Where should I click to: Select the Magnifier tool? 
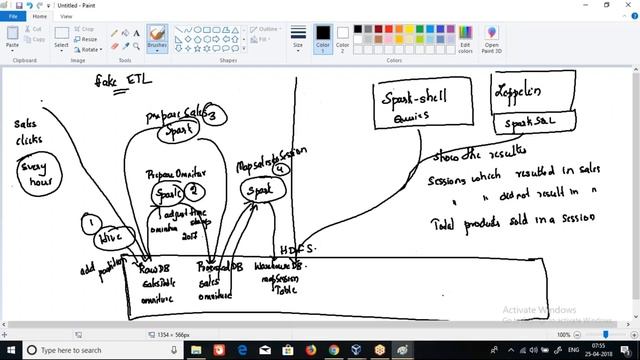[x=136, y=47]
